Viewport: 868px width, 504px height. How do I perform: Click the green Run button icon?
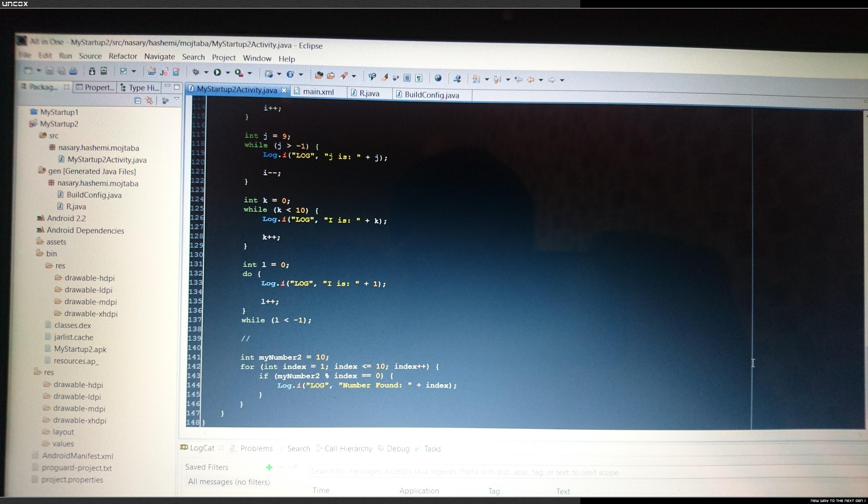[x=217, y=72]
